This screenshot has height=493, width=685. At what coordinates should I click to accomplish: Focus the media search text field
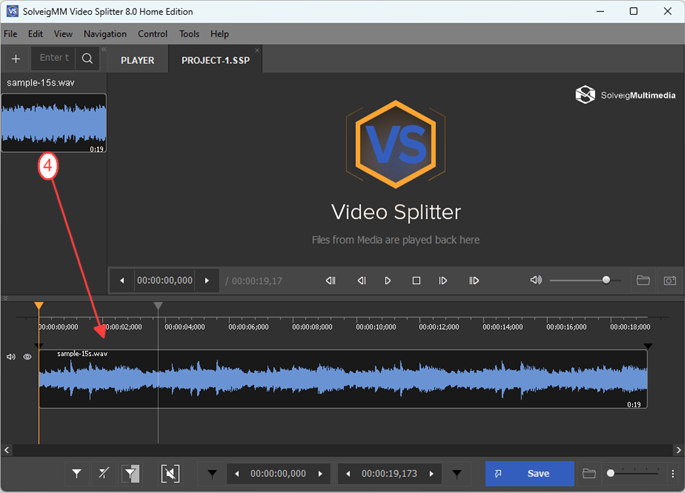pyautogui.click(x=54, y=58)
